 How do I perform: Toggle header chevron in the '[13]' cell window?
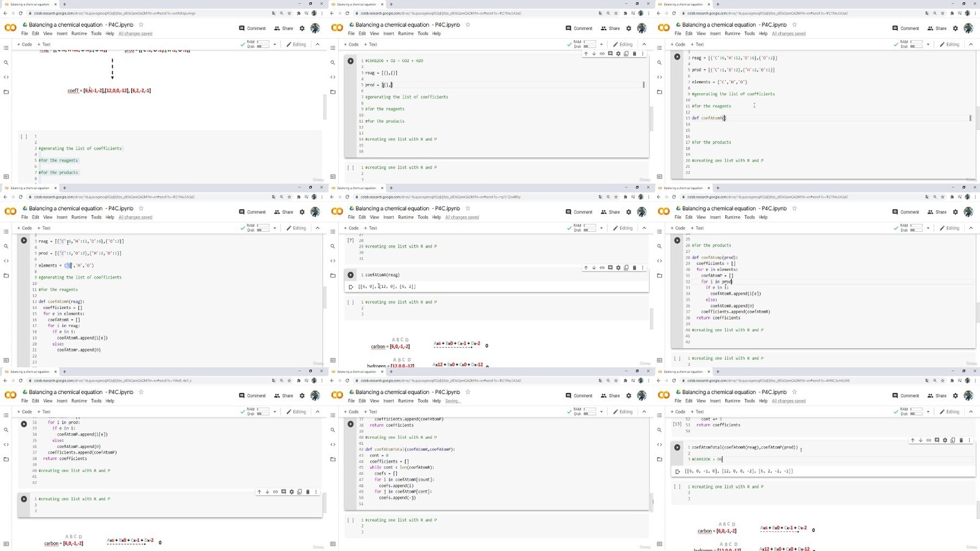coord(971,412)
